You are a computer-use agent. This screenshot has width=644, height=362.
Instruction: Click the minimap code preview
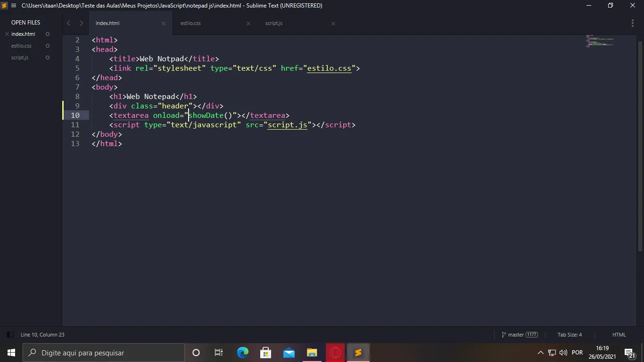(x=600, y=41)
